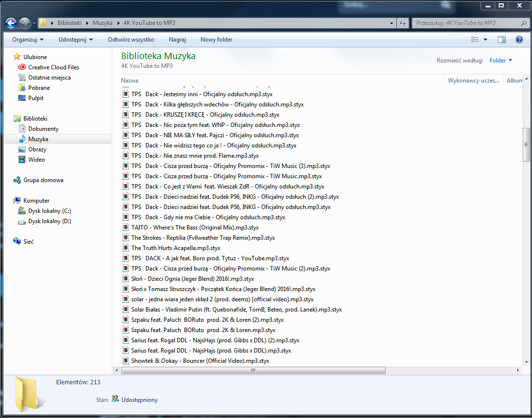The width and height of the screenshot is (532, 418).
Task: Open the Organizuj menu
Action: click(x=28, y=40)
